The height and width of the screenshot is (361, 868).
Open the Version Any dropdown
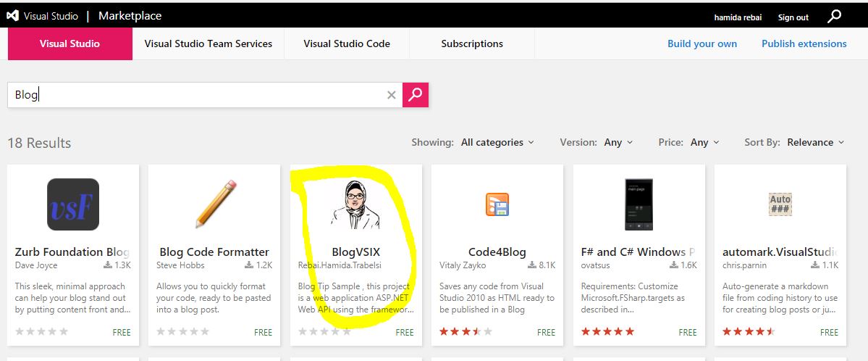click(618, 143)
